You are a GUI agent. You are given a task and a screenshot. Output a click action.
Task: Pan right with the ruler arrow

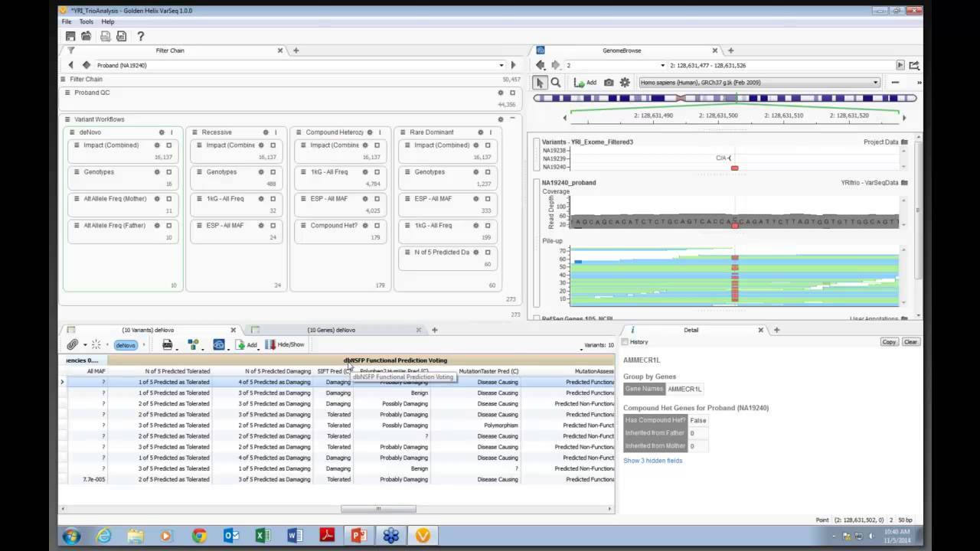[904, 118]
